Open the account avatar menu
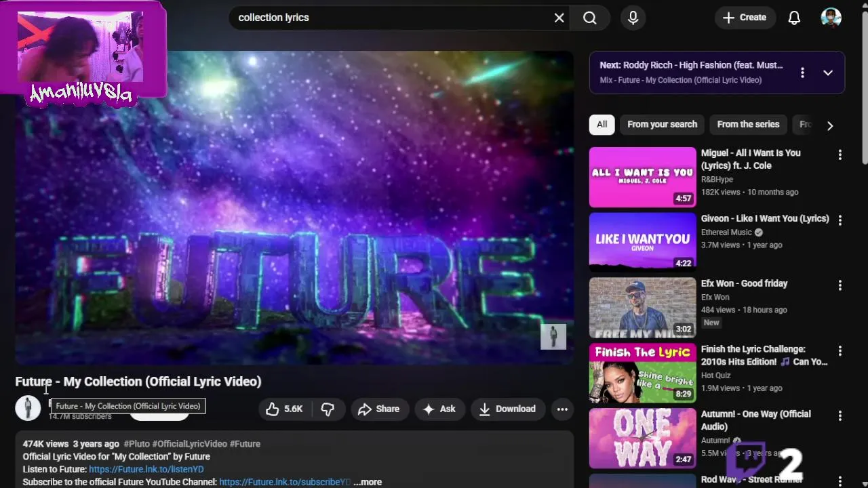 click(831, 18)
